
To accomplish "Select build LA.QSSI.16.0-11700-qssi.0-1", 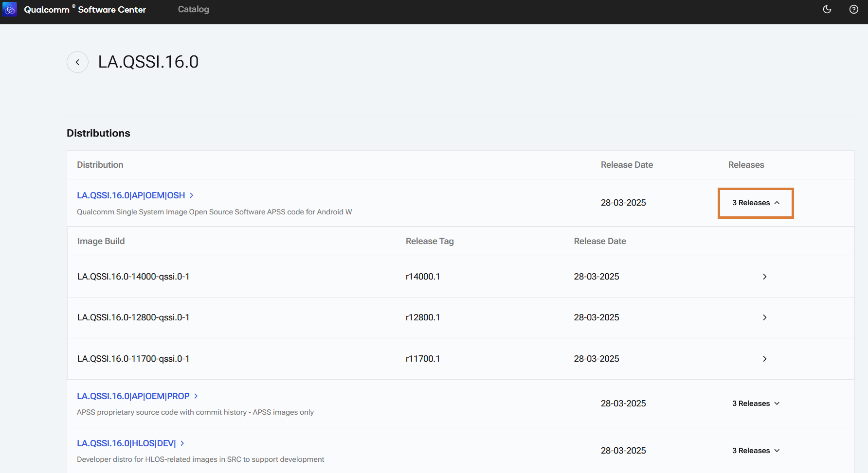I will coord(133,359).
